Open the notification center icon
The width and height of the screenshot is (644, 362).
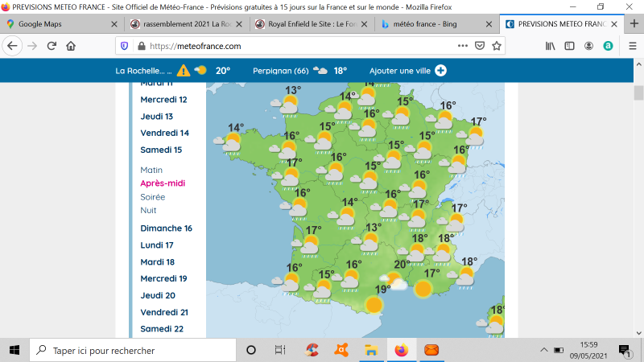pyautogui.click(x=625, y=350)
